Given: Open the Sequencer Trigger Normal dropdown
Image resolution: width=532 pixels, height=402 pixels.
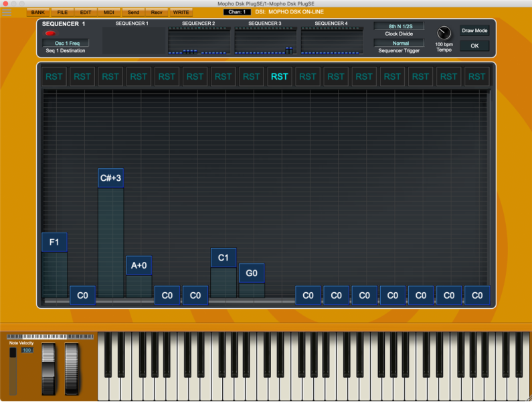Looking at the screenshot, I should pos(399,43).
